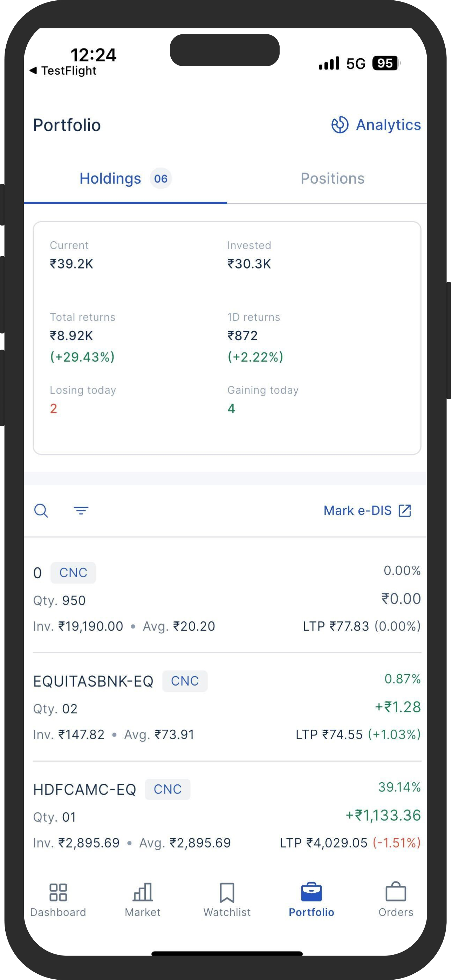Screen dimensions: 452x980
Task: Select the Portfolio briefcase icon
Action: click(x=311, y=892)
